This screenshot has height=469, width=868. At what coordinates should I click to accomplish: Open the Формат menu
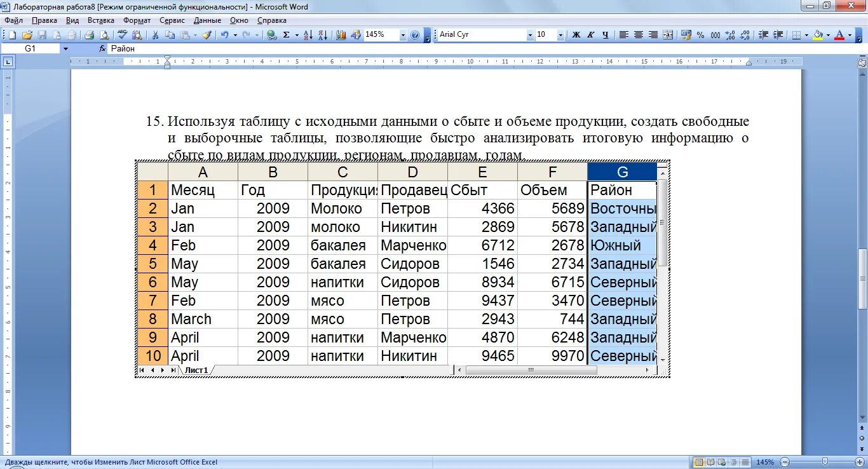click(x=137, y=20)
